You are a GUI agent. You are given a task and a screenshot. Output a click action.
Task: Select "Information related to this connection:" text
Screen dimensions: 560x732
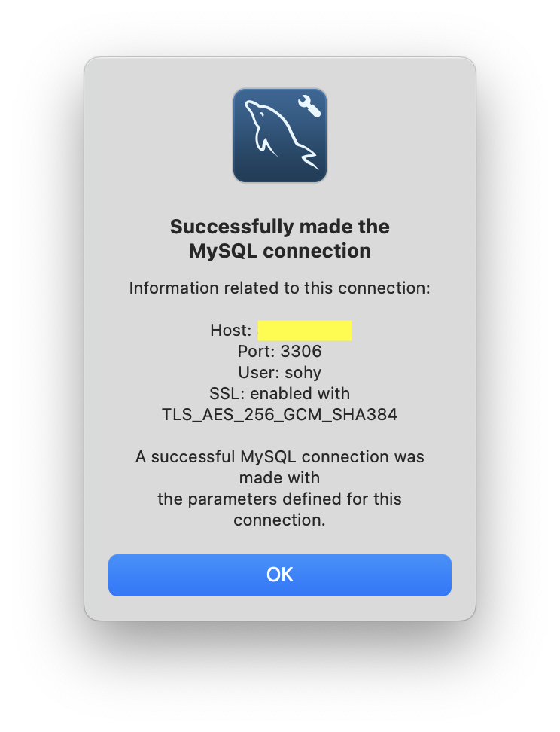coord(280,288)
